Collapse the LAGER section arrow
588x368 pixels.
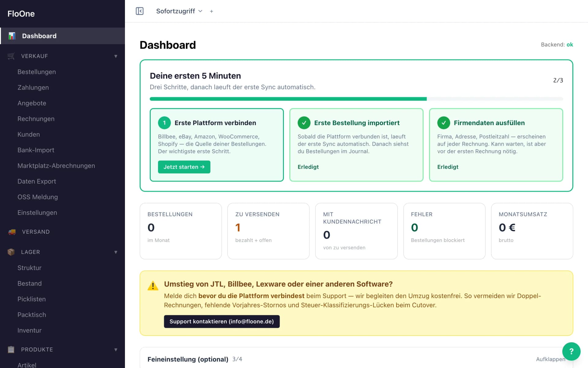(x=116, y=252)
